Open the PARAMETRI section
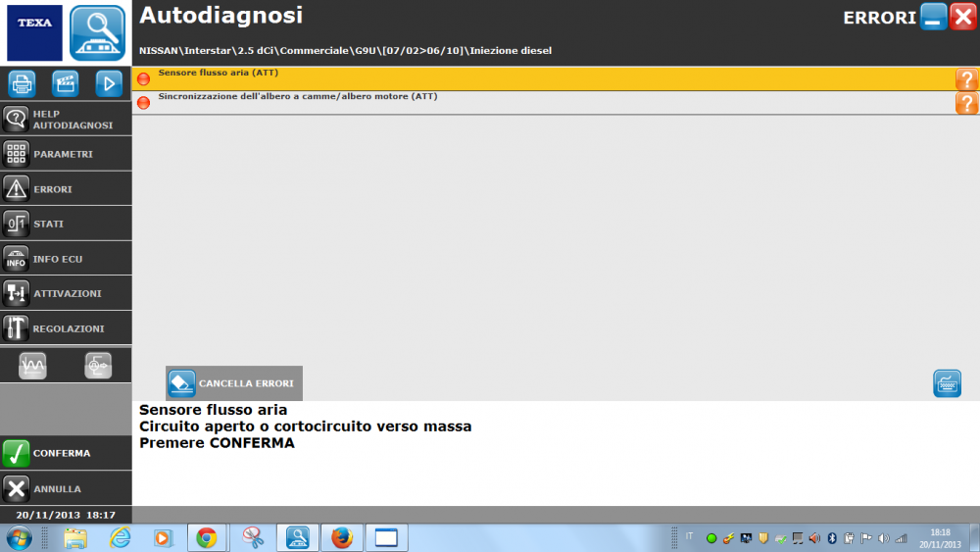The width and height of the screenshot is (980, 552). 66,154
